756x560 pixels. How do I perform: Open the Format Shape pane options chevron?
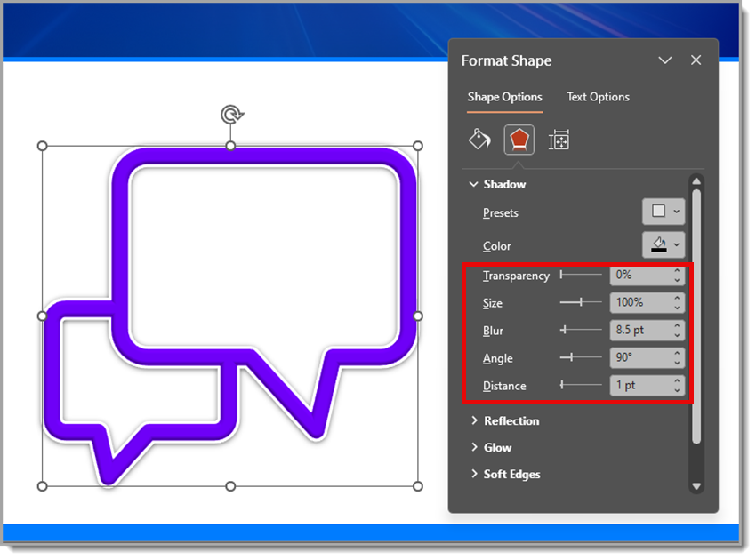(664, 60)
